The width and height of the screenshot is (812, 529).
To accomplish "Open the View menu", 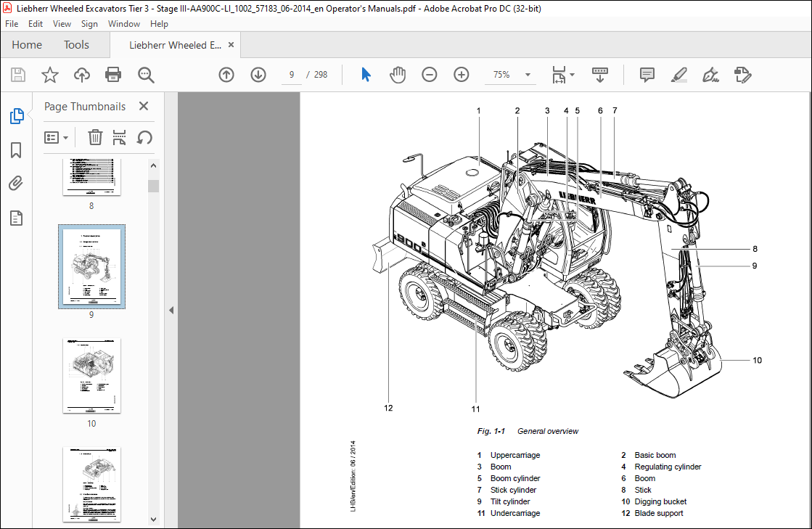I will pos(62,24).
